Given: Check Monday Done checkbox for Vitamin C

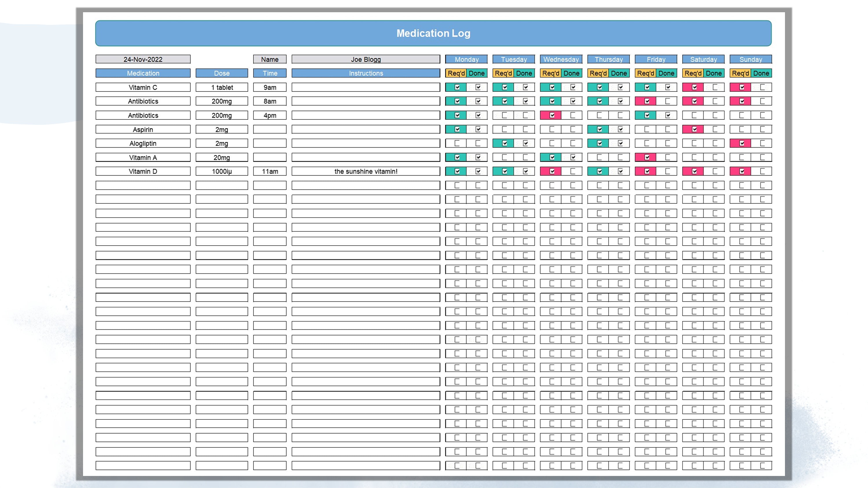Looking at the screenshot, I should tap(477, 87).
